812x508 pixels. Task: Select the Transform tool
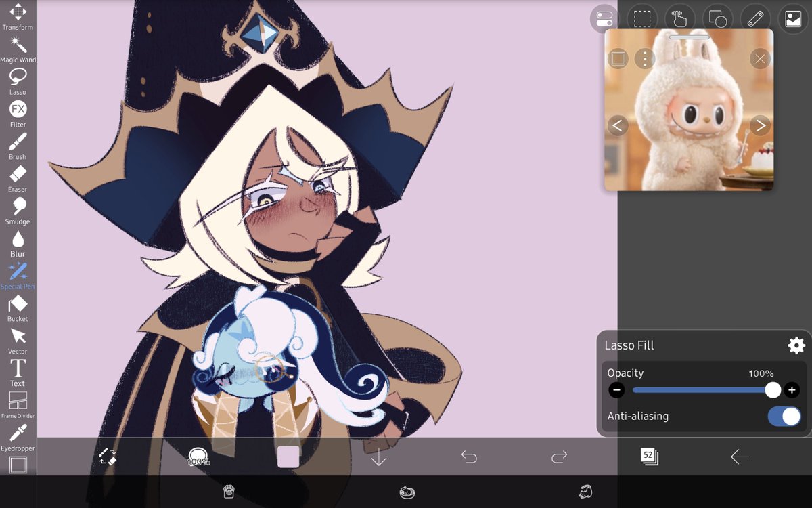tap(18, 17)
